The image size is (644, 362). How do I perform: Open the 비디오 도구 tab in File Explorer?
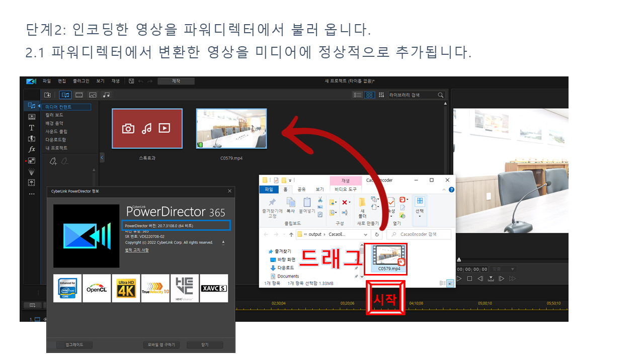(346, 190)
